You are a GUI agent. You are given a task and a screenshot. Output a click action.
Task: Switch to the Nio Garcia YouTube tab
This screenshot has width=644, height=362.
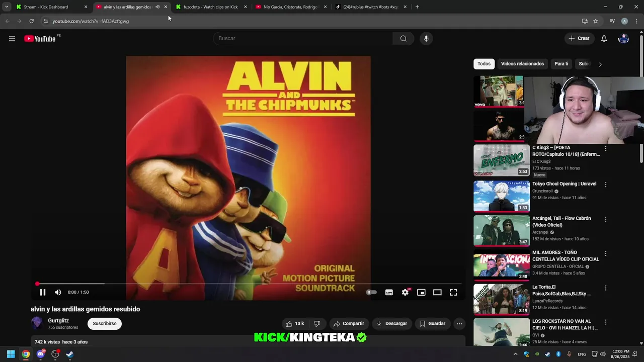pos(290,7)
